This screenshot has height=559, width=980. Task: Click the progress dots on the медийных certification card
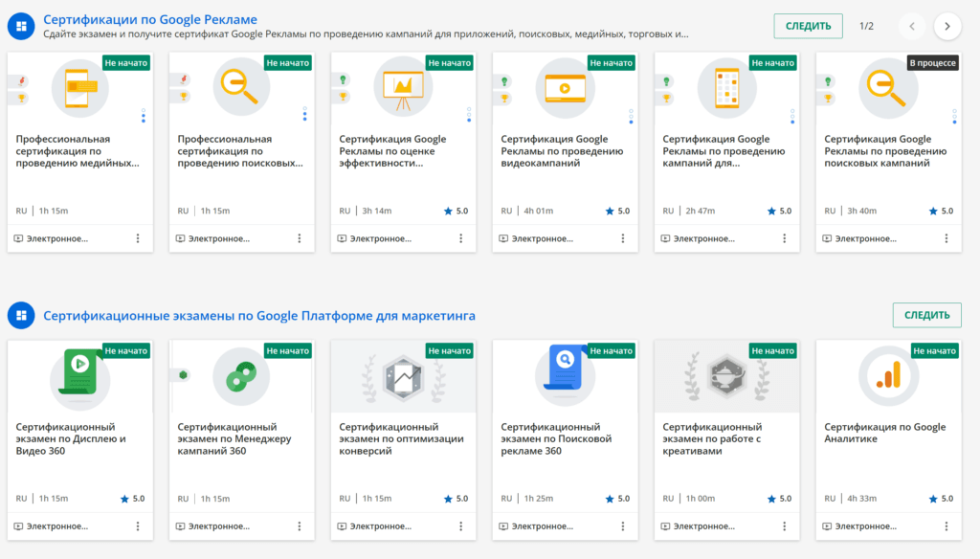point(144,115)
